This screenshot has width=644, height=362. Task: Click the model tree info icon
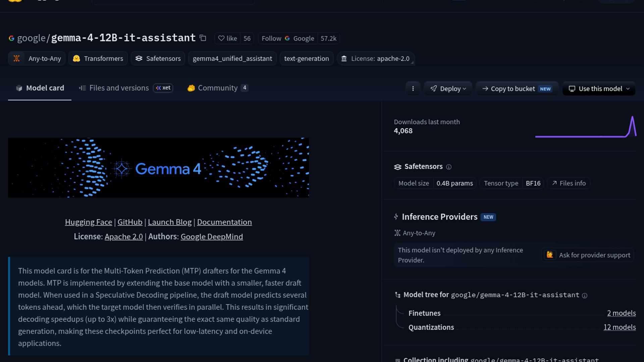click(585, 295)
